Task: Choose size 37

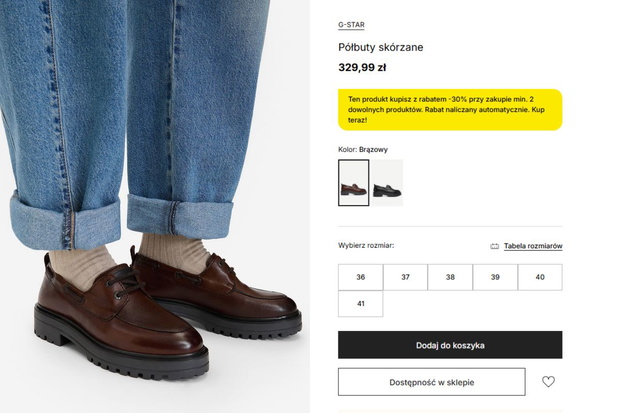Action: point(405,277)
